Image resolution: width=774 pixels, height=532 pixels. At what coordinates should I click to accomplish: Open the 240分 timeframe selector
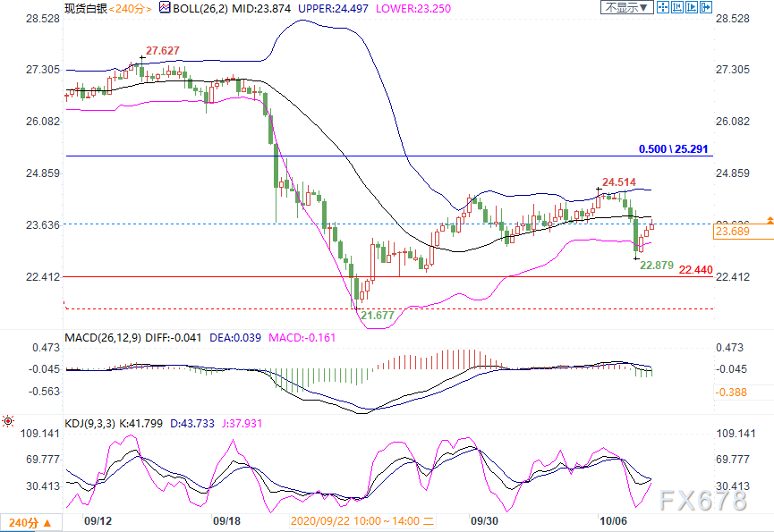(30, 523)
